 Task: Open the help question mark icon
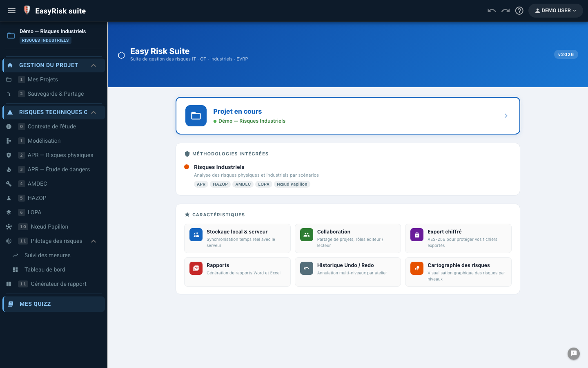pyautogui.click(x=519, y=11)
